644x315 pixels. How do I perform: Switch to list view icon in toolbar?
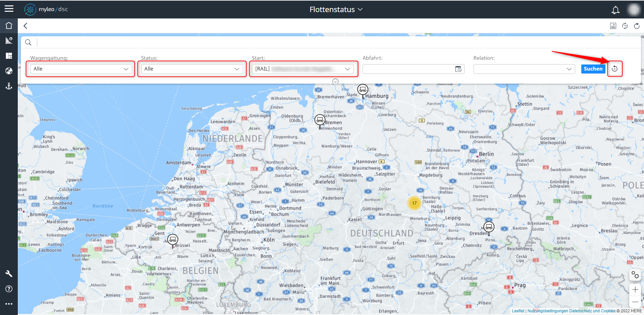[x=613, y=26]
